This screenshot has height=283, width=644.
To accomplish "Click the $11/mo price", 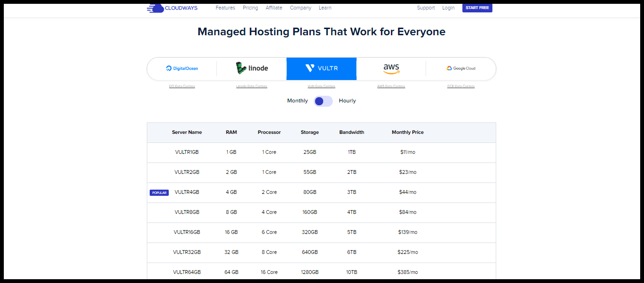I will pyautogui.click(x=408, y=152).
